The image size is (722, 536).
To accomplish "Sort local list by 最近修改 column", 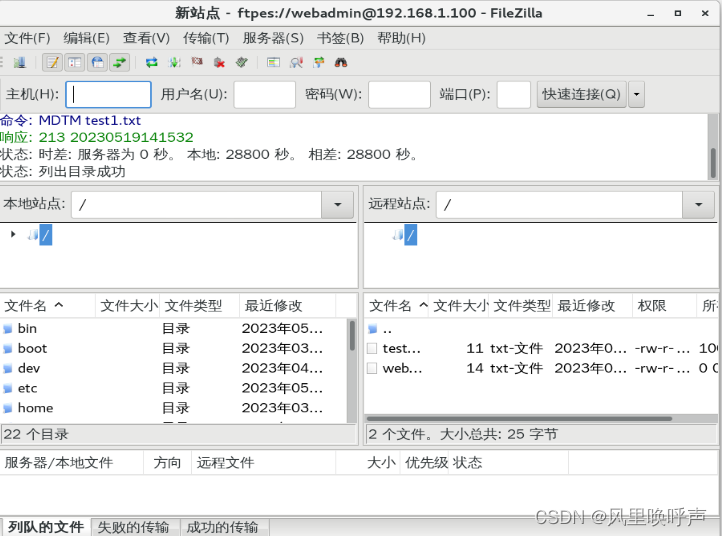I will (x=287, y=305).
